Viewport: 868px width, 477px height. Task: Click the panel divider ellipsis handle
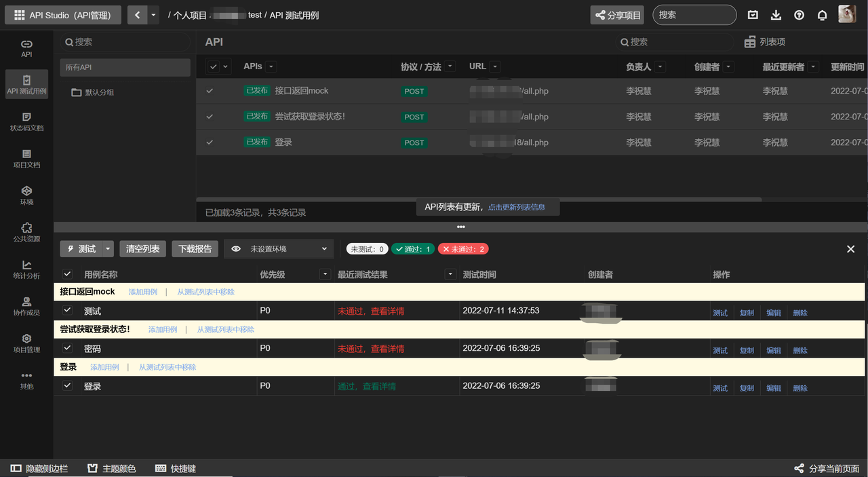point(460,227)
